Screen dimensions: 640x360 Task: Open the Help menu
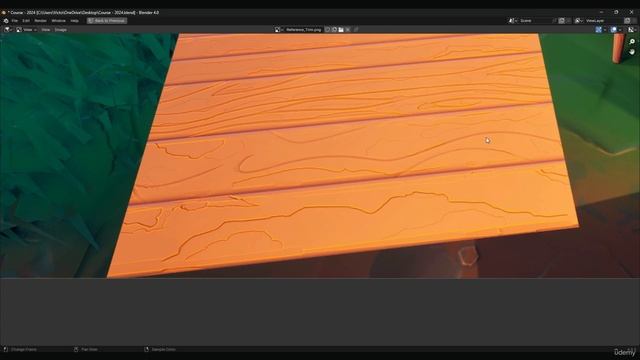coord(74,20)
